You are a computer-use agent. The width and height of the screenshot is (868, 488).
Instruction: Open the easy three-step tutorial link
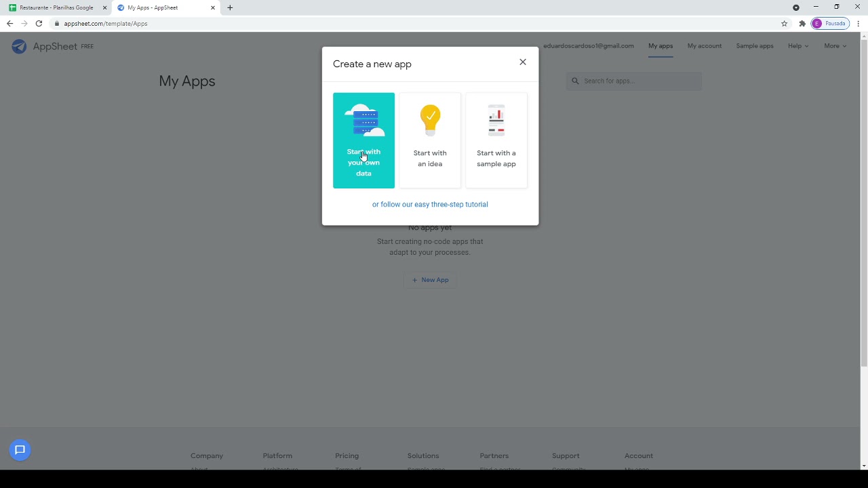click(x=430, y=204)
